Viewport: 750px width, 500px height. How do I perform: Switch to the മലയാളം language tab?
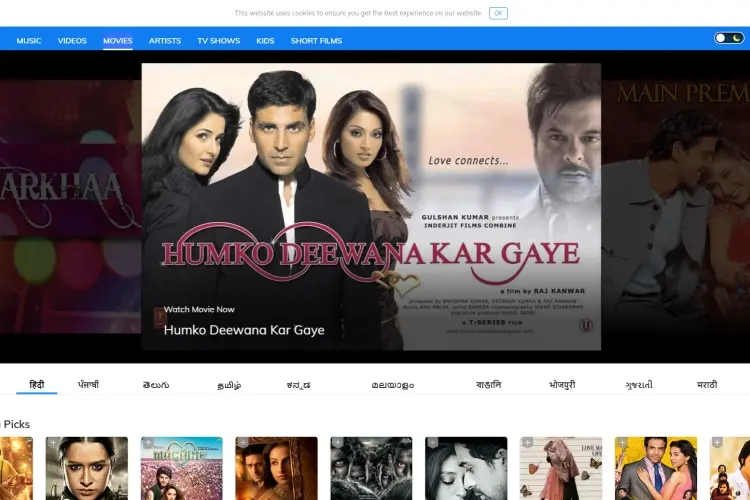(x=393, y=385)
